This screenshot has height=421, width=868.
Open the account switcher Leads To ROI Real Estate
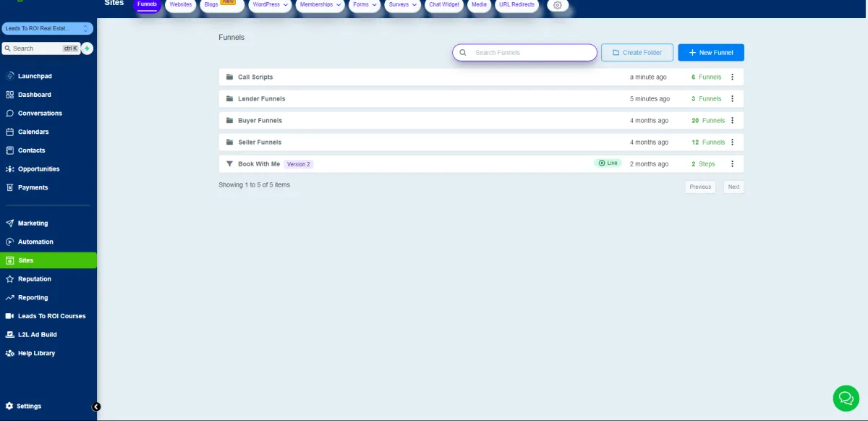coord(47,28)
